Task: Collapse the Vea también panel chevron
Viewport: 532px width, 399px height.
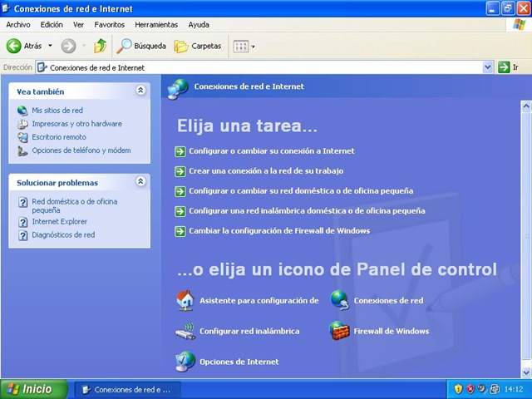Action: coord(140,91)
